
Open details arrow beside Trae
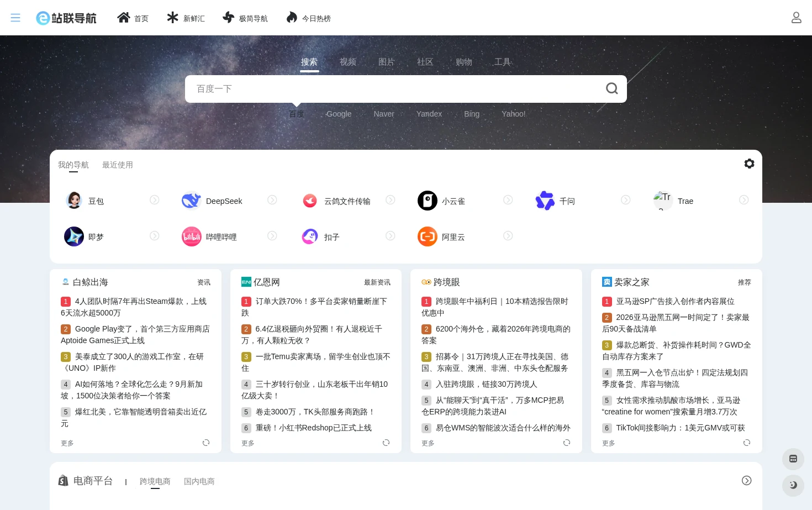tap(744, 199)
